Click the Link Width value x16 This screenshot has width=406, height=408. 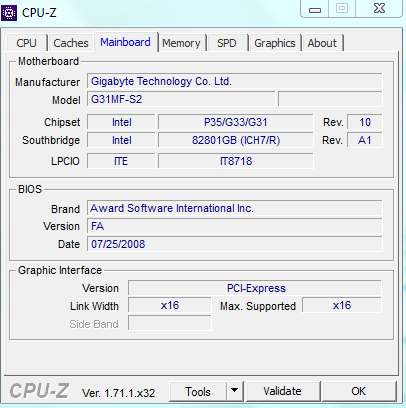click(170, 305)
